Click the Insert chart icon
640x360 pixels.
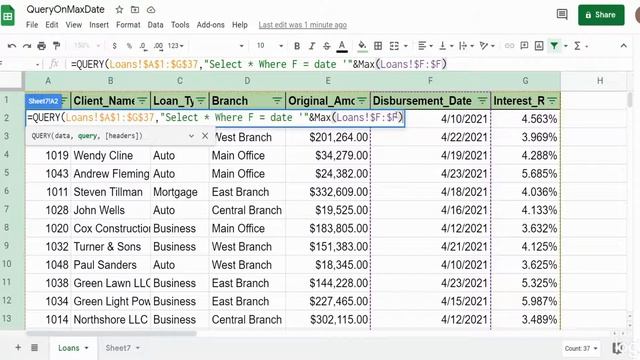point(539,46)
